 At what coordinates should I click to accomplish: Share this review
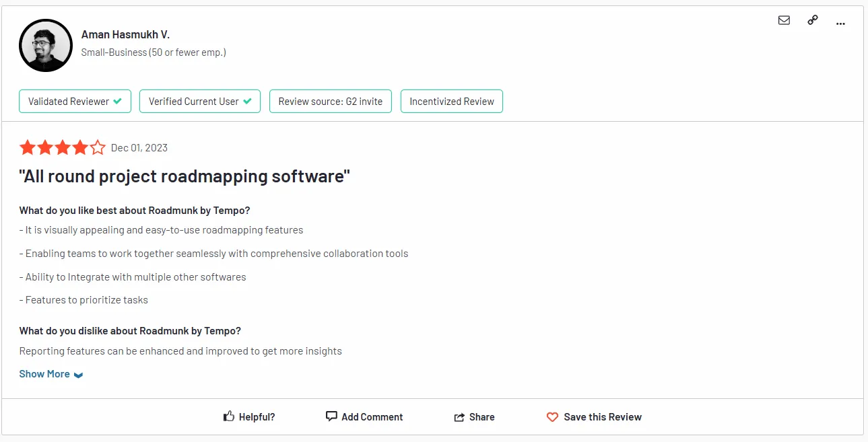click(475, 417)
